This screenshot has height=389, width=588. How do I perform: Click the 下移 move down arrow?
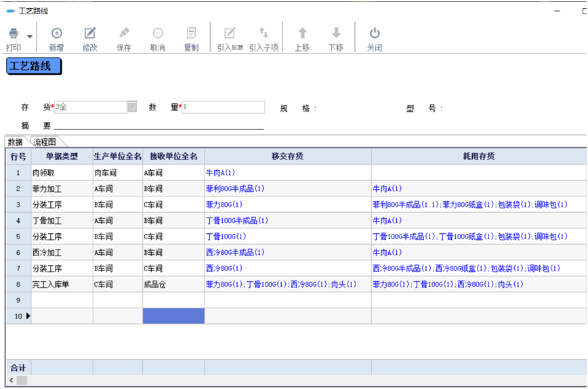click(337, 33)
